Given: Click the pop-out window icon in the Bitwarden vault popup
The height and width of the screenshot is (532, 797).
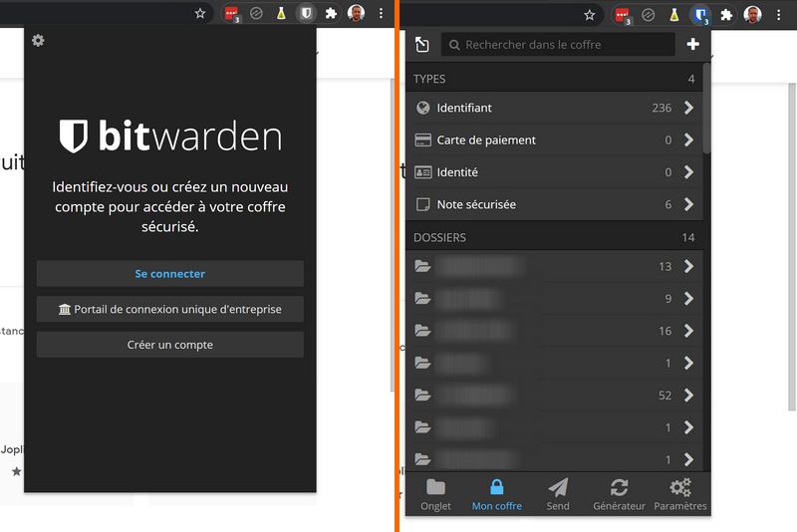Looking at the screenshot, I should coord(421,45).
